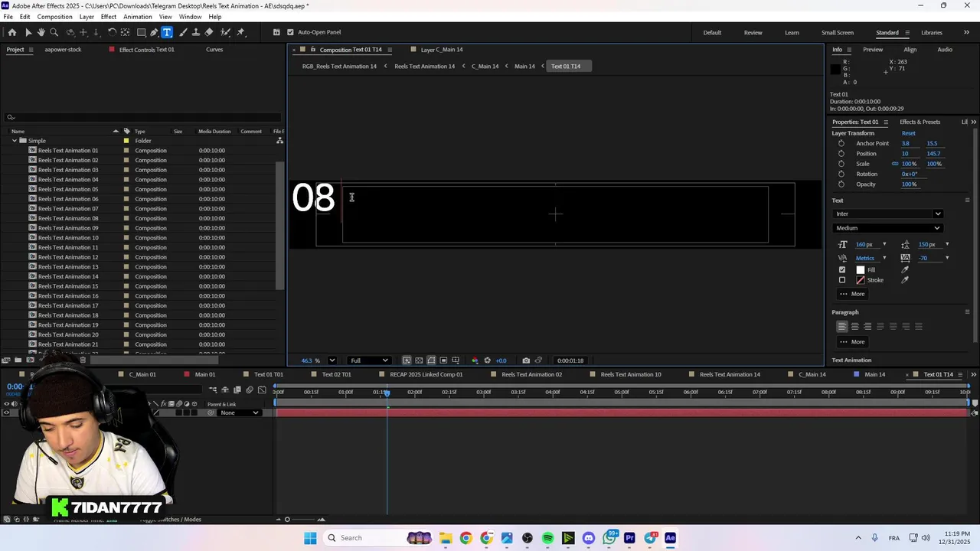The image size is (980, 551).
Task: Enable the Stroke checkbox
Action: (842, 280)
